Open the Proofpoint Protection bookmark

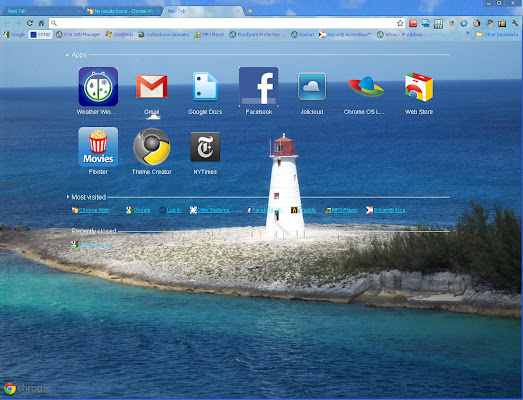click(257, 34)
